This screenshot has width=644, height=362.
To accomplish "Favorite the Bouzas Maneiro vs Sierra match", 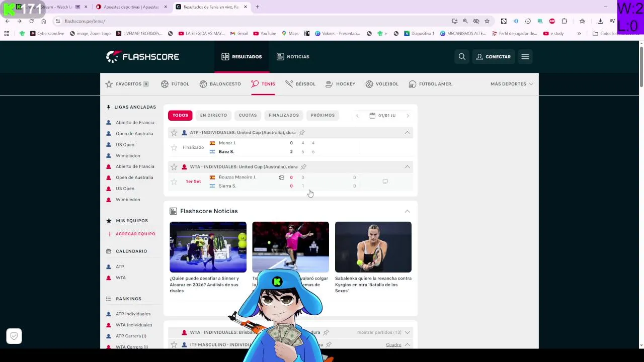I will coord(174,182).
